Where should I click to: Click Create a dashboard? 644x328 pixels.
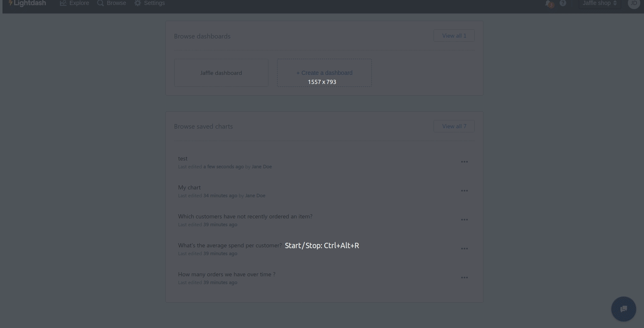(324, 73)
